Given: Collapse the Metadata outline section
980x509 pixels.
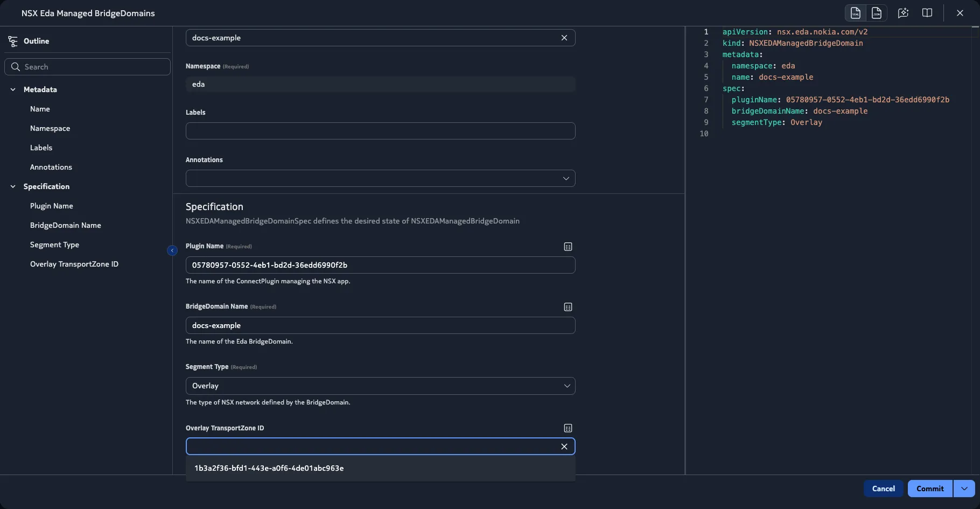Looking at the screenshot, I should (13, 89).
